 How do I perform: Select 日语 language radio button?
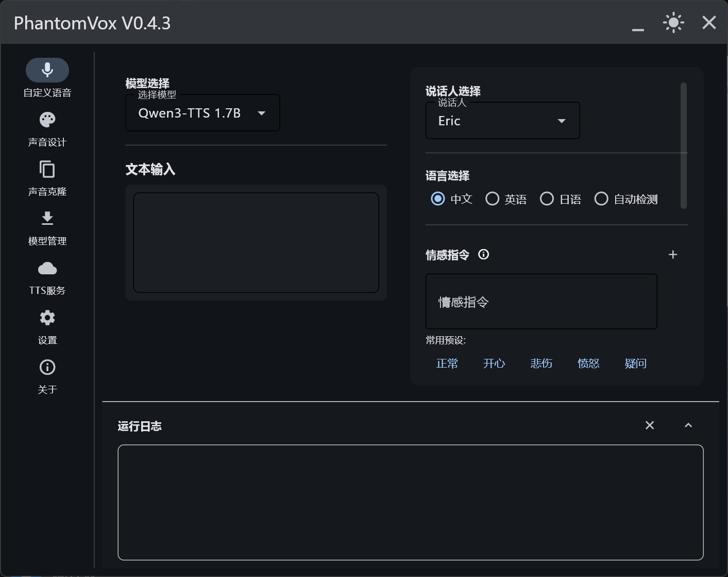pos(547,199)
